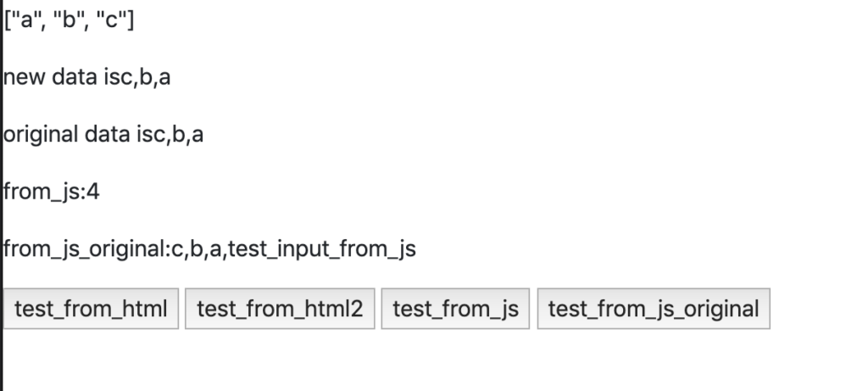
Task: Click the number 4 after from_js
Action: pos(93,192)
